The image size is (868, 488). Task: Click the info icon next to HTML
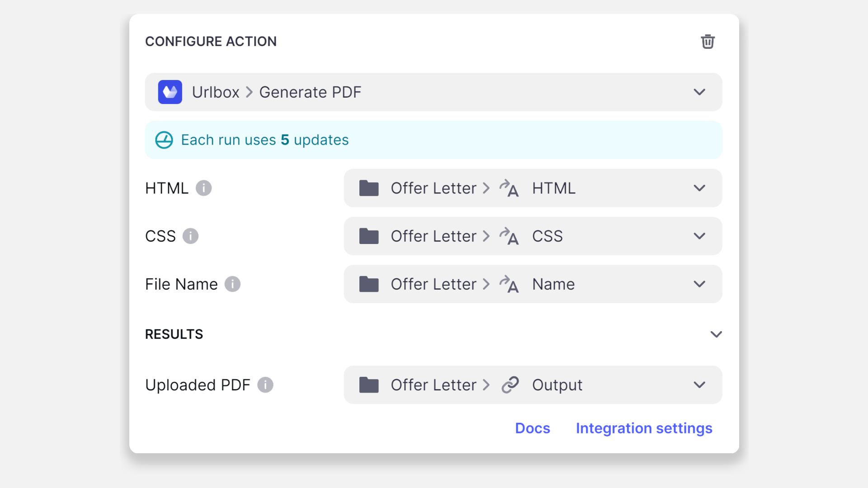[204, 188]
